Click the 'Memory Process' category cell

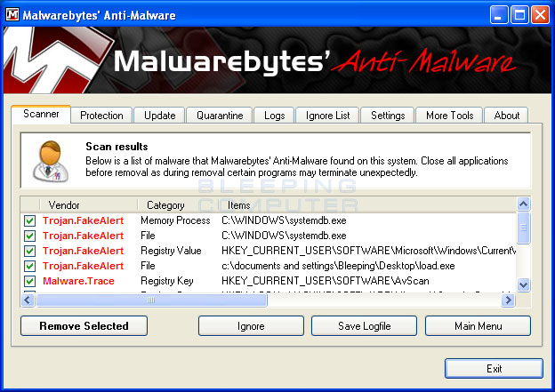click(175, 220)
